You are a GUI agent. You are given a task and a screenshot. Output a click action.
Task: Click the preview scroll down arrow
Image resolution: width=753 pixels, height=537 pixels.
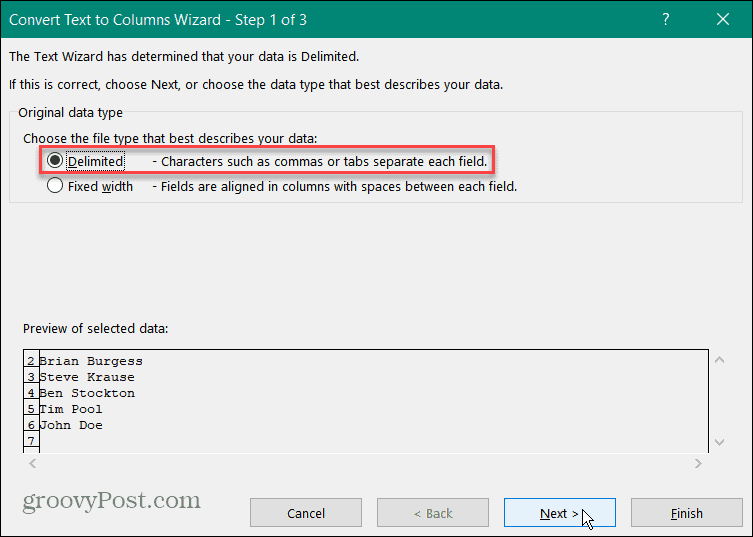click(x=719, y=442)
